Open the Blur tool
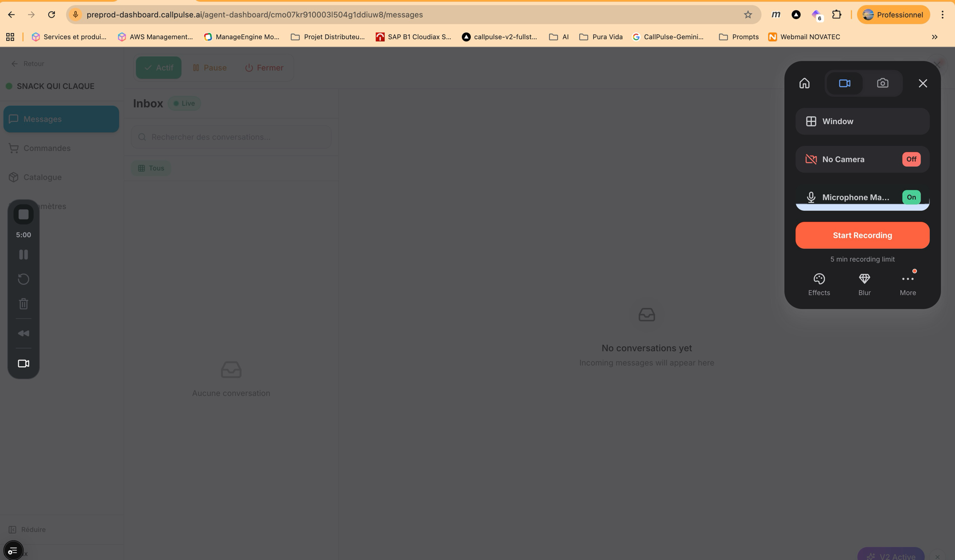The width and height of the screenshot is (955, 560). coord(864,284)
